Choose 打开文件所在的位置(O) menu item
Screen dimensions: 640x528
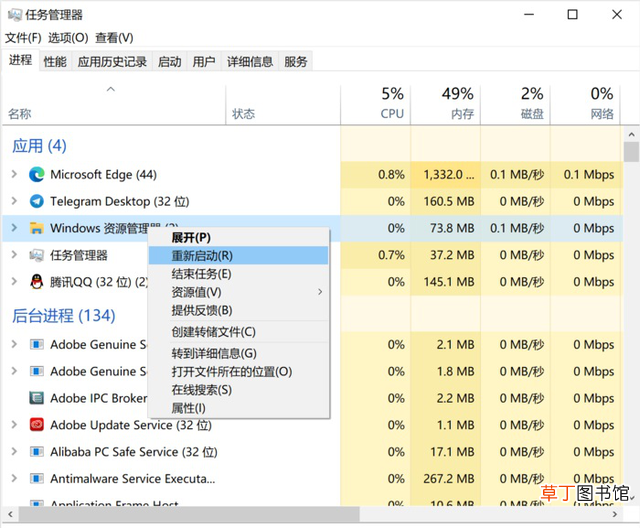pos(238,372)
